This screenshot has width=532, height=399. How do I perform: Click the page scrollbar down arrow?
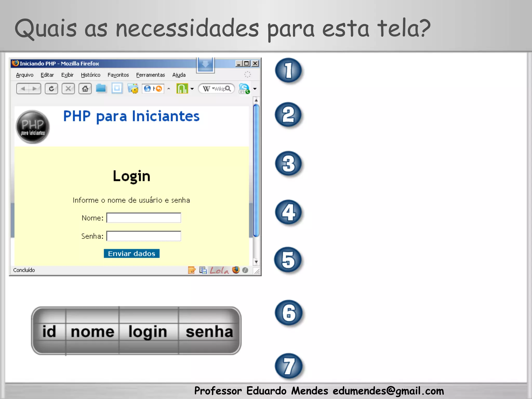click(x=256, y=262)
